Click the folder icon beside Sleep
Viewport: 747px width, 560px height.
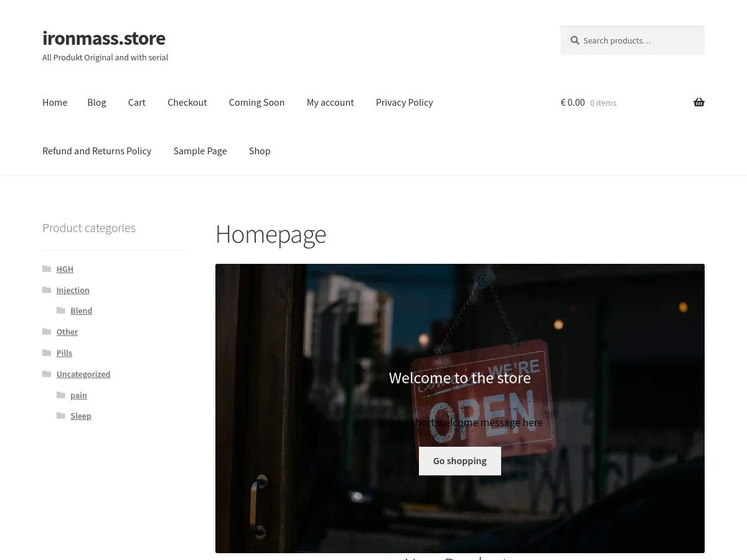62,415
